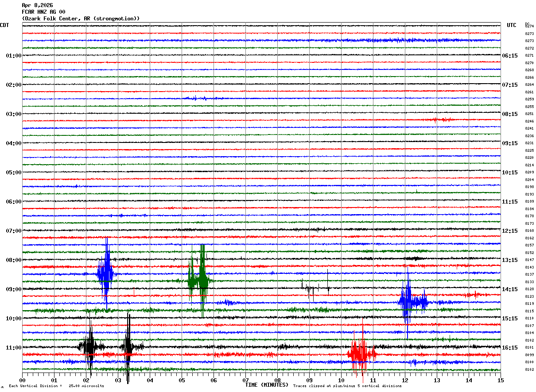Image resolution: width=536 pixels, height=392 pixels.
Task: Click the 03:00 CDT time label
Action: [14, 114]
